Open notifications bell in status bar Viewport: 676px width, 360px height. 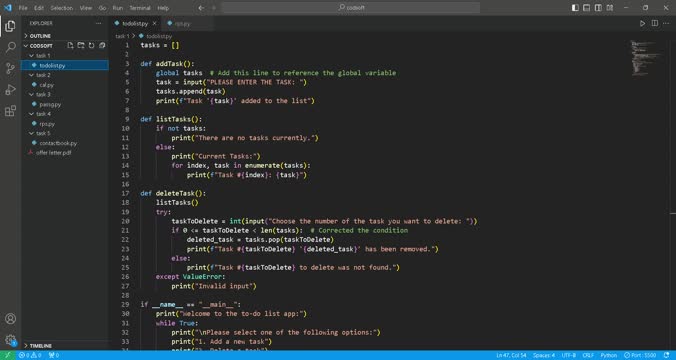(667, 355)
